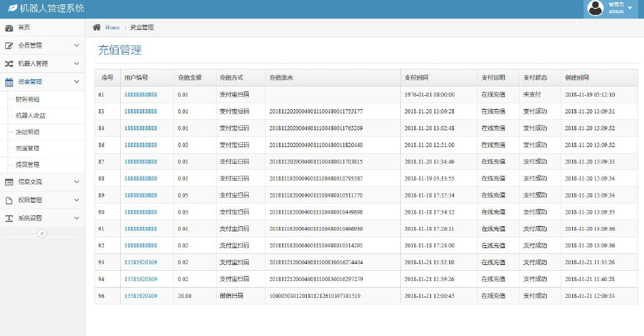This screenshot has height=336, width=644.
Task: Click the Home breadcrumb link
Action: tap(112, 27)
